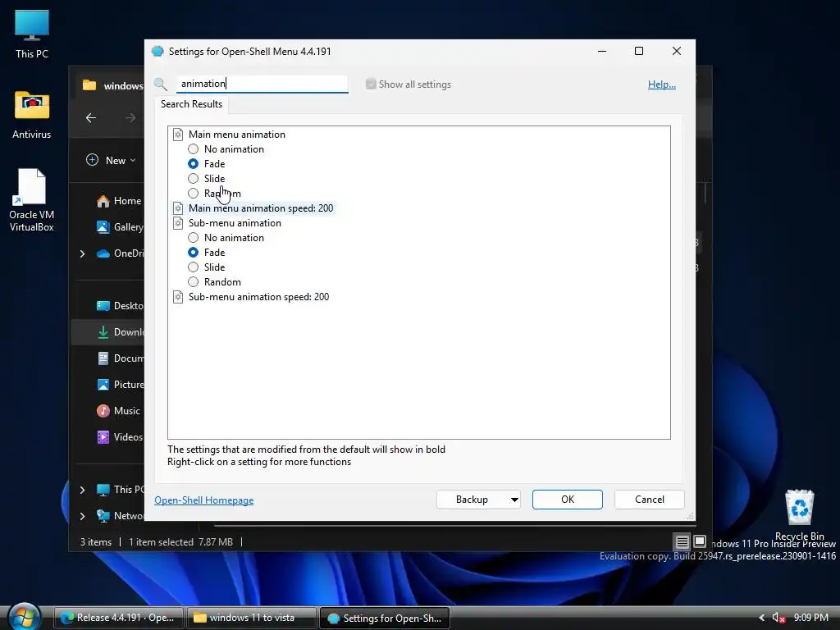Maximize the Open-Shell settings window
This screenshot has height=630, width=840.
click(639, 51)
